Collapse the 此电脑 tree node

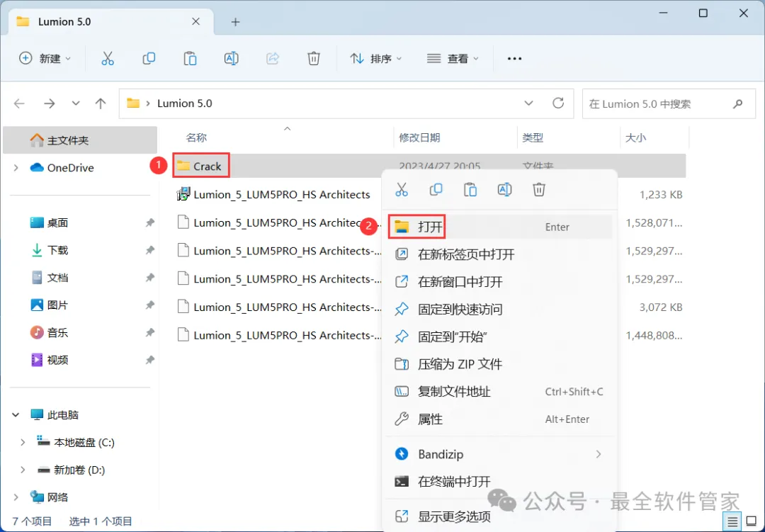(16, 415)
